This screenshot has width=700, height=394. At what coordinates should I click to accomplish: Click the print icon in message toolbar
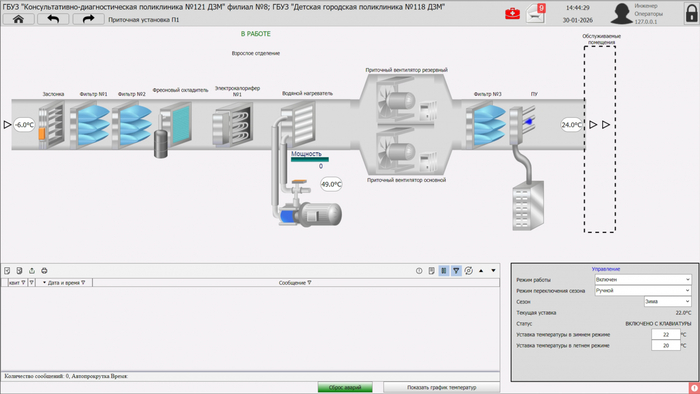coord(44,271)
